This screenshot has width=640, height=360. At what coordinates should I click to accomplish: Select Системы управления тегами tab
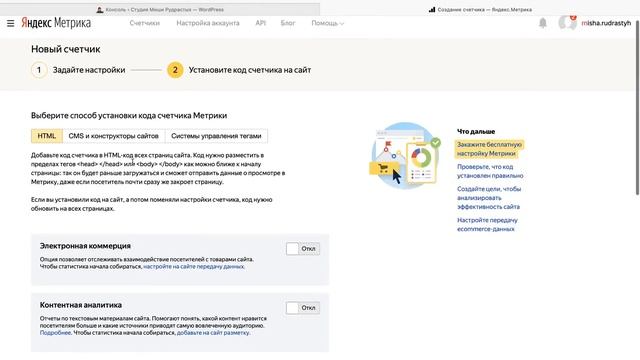point(216,136)
